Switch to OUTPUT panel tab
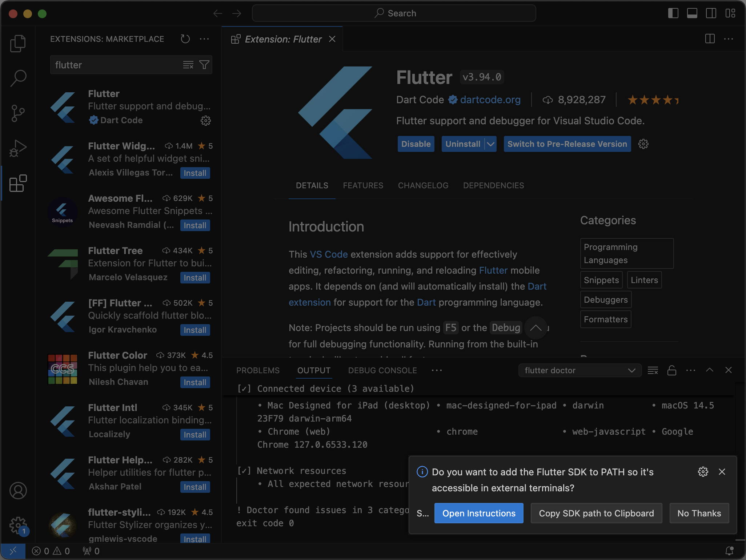Screen dimensions: 746x560 (x=314, y=370)
